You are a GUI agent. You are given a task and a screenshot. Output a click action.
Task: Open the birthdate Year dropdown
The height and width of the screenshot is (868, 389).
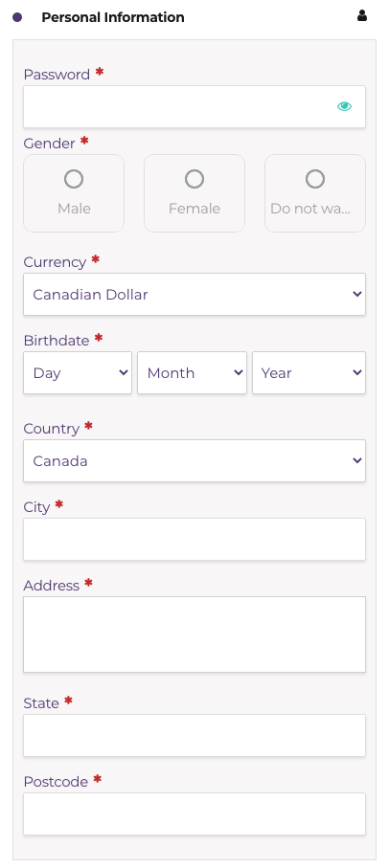(x=309, y=373)
